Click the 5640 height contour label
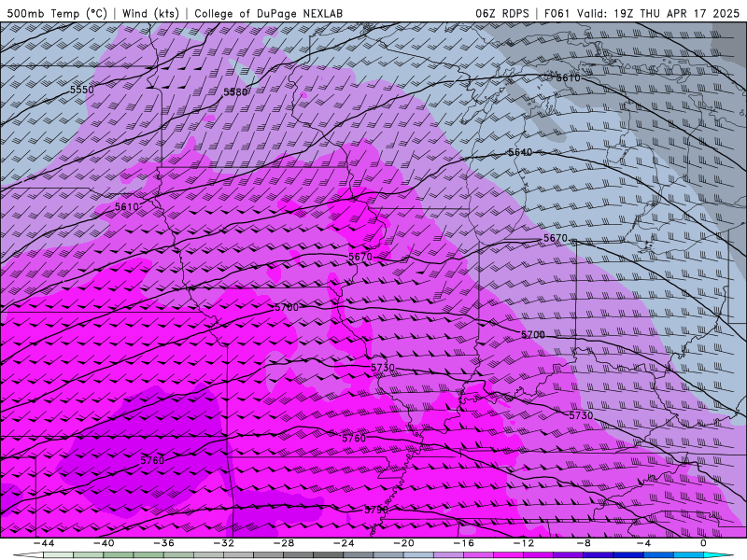Screen dimensions: 747x560 (520, 152)
